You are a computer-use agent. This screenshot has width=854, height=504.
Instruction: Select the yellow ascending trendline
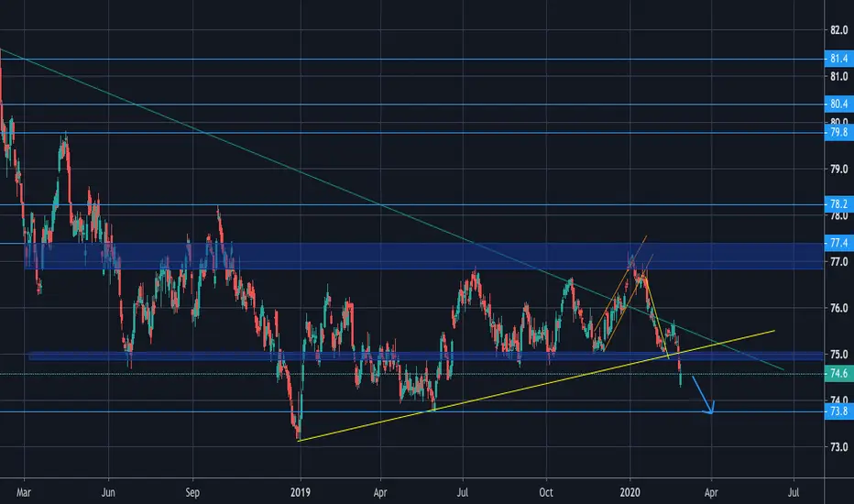tap(536, 385)
